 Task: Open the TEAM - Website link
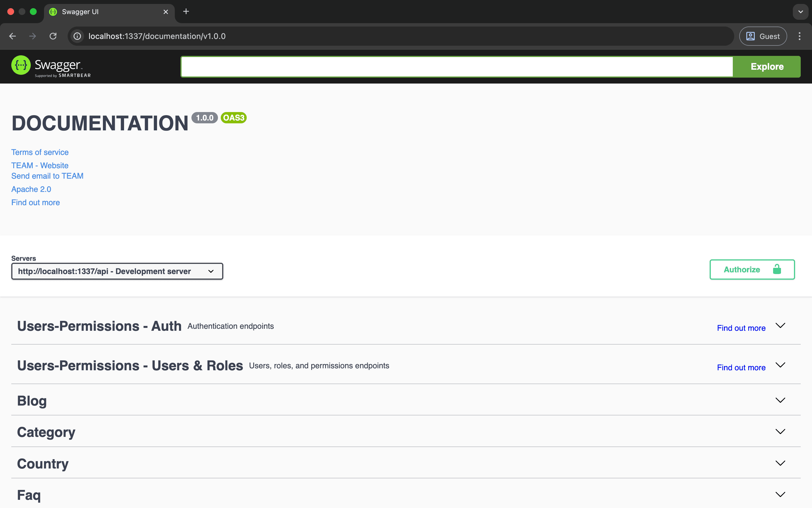(x=40, y=165)
